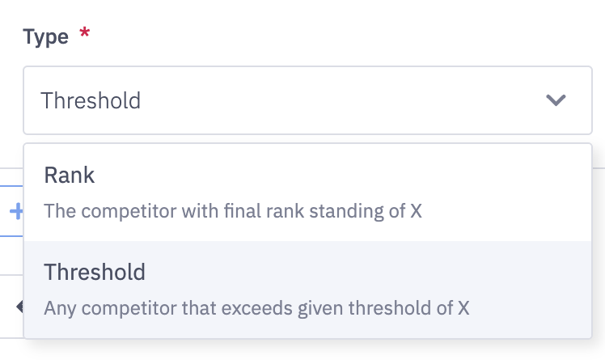This screenshot has width=605, height=364.
Task: Focus the Type select box
Action: point(307,100)
